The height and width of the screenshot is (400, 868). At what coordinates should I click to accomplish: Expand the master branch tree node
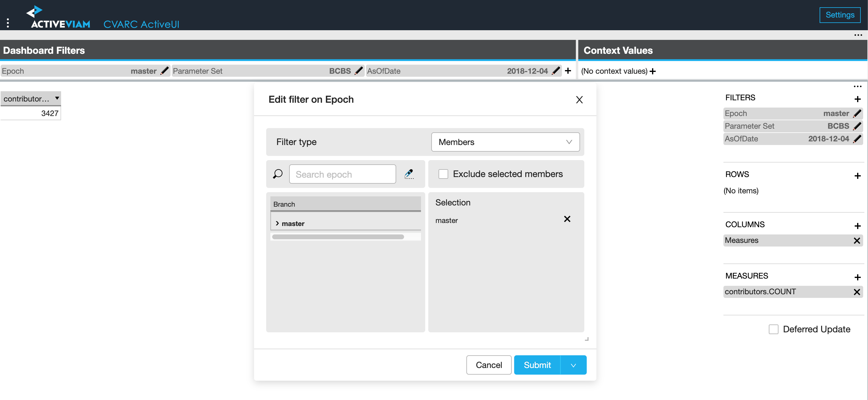pyautogui.click(x=277, y=224)
